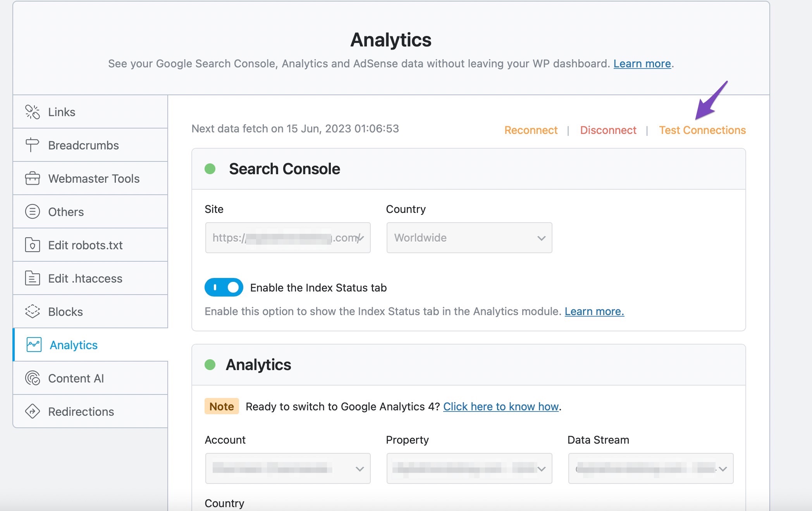Screen dimensions: 812x511
Task: Click the Webmaster Tools sidebar icon
Action: pos(33,178)
